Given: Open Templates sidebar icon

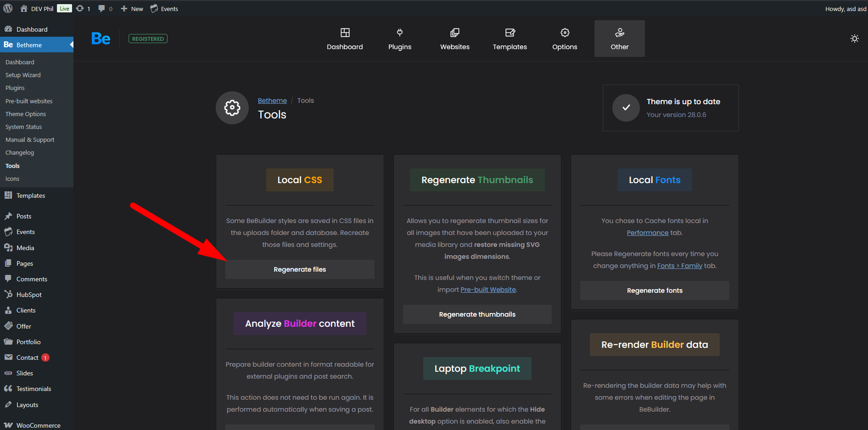Looking at the screenshot, I should 8,195.
